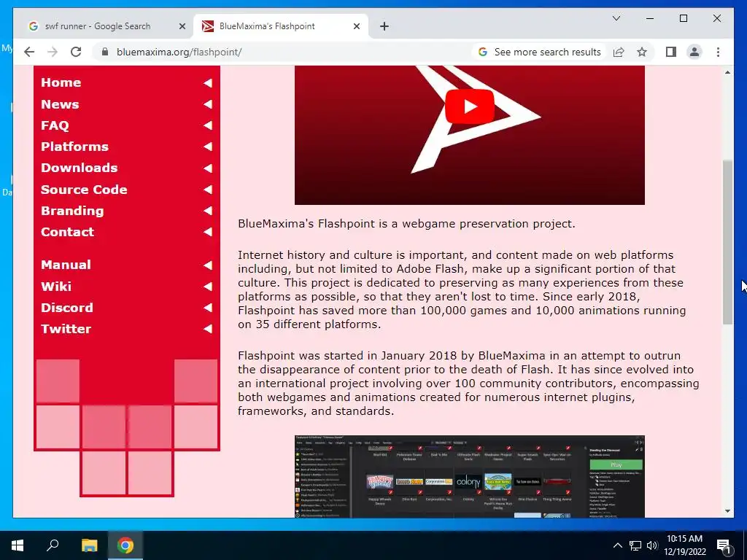Screen dimensions: 747x560
Task: Open the Platforms sidebar link
Action: (x=75, y=147)
